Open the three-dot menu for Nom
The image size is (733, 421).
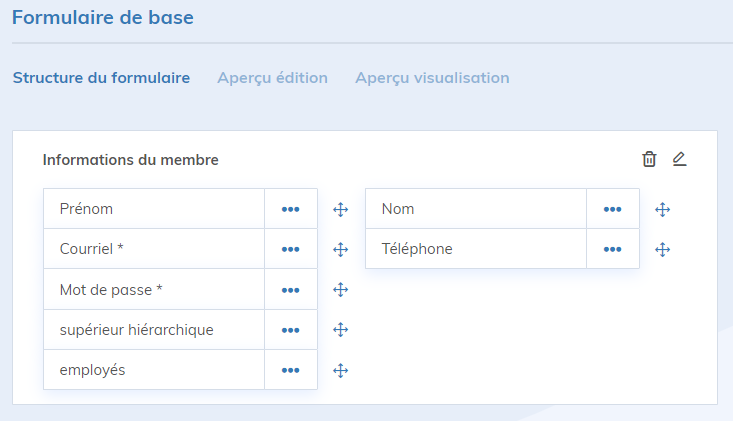coord(613,210)
